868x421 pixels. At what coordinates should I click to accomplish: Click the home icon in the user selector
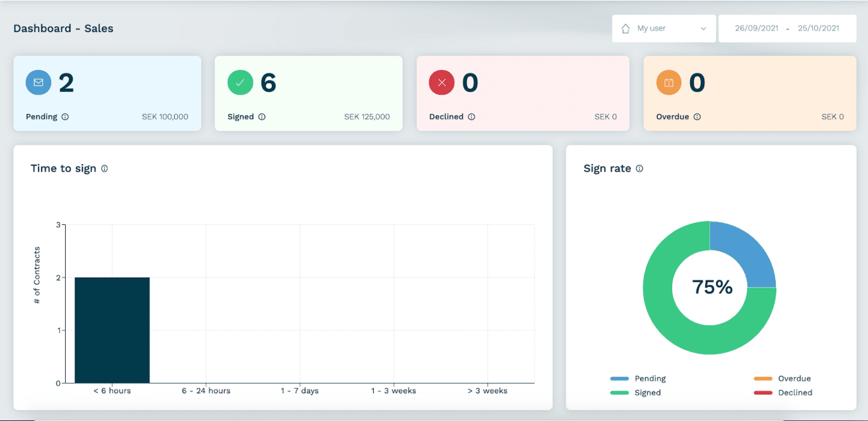[x=625, y=28]
